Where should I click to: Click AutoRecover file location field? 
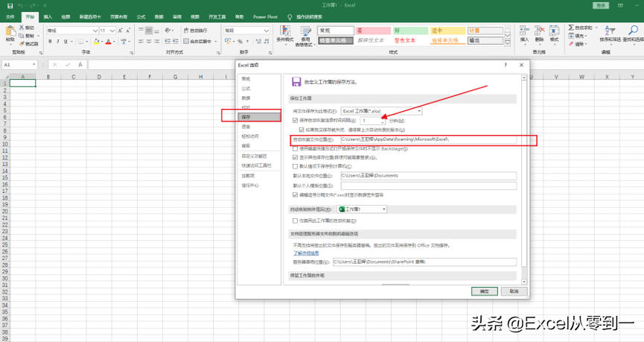(428, 139)
